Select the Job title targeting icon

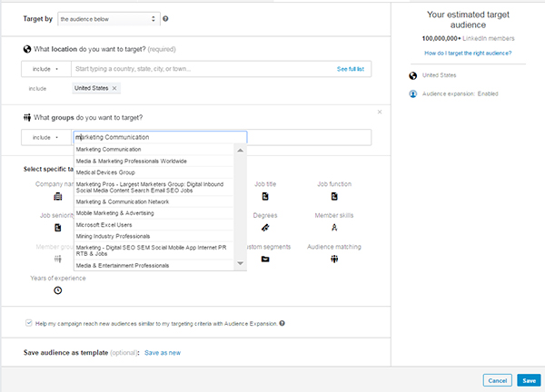pyautogui.click(x=265, y=196)
